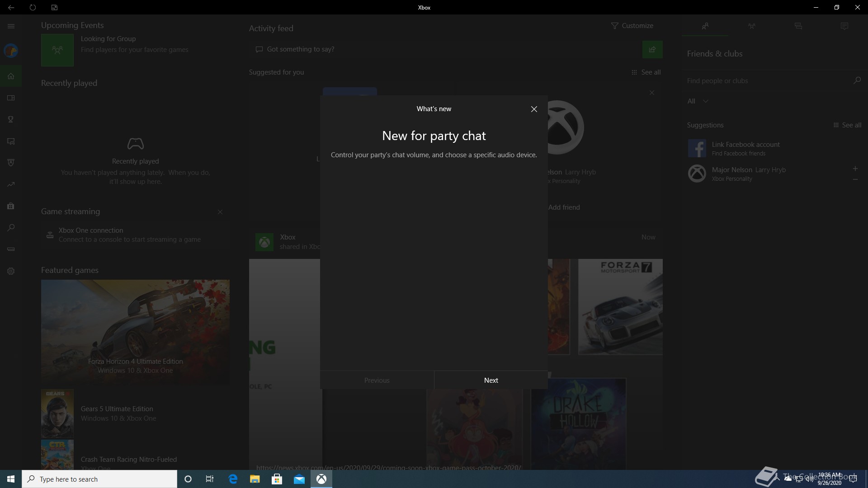This screenshot has height=488, width=868.
Task: Click search magnifier in Friends panel
Action: [x=857, y=80]
